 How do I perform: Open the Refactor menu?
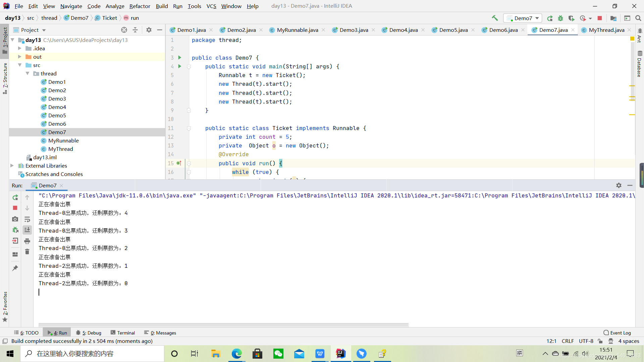[x=140, y=6]
